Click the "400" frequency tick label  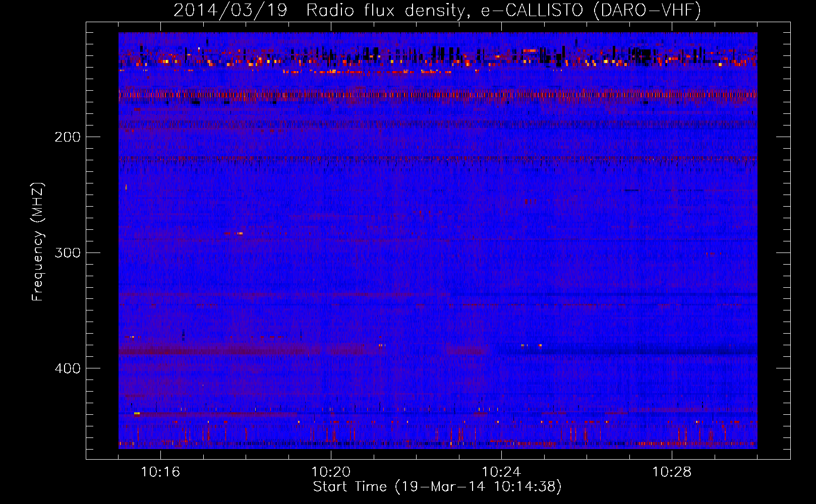pos(68,368)
